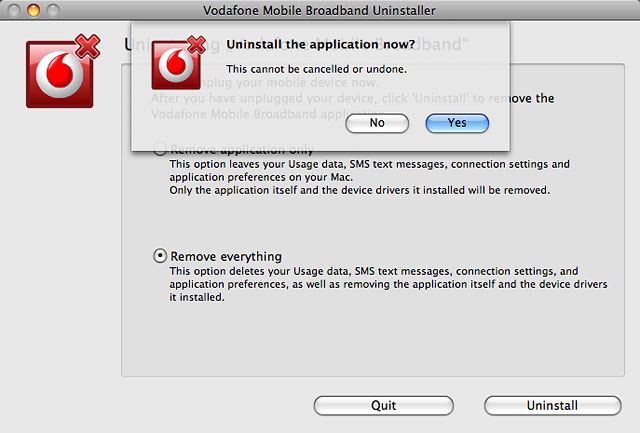Viewport: 640px width, 433px height.
Task: Click the "This cannot be cancelled or undone" text
Action: click(316, 69)
